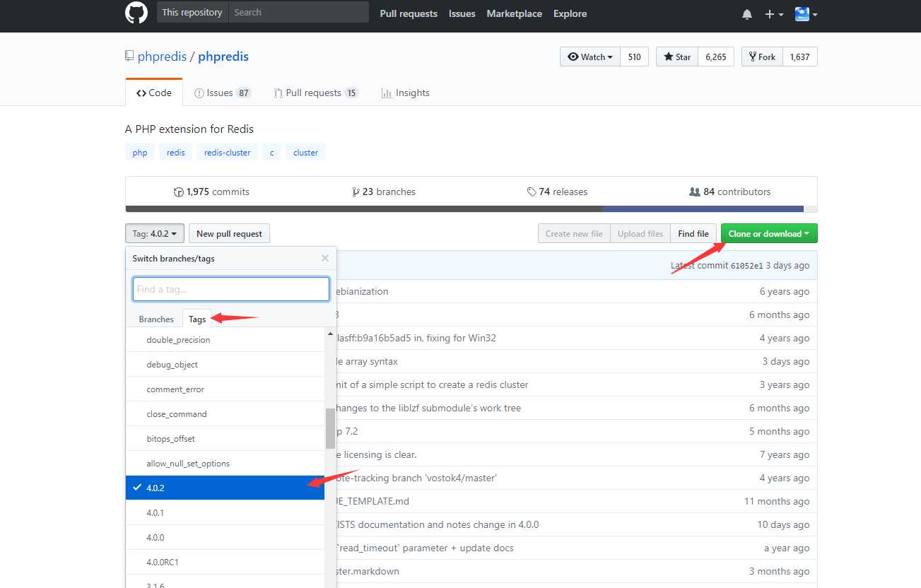Open Marketplace in top navigation
Screen dimensions: 921x588
515,13
